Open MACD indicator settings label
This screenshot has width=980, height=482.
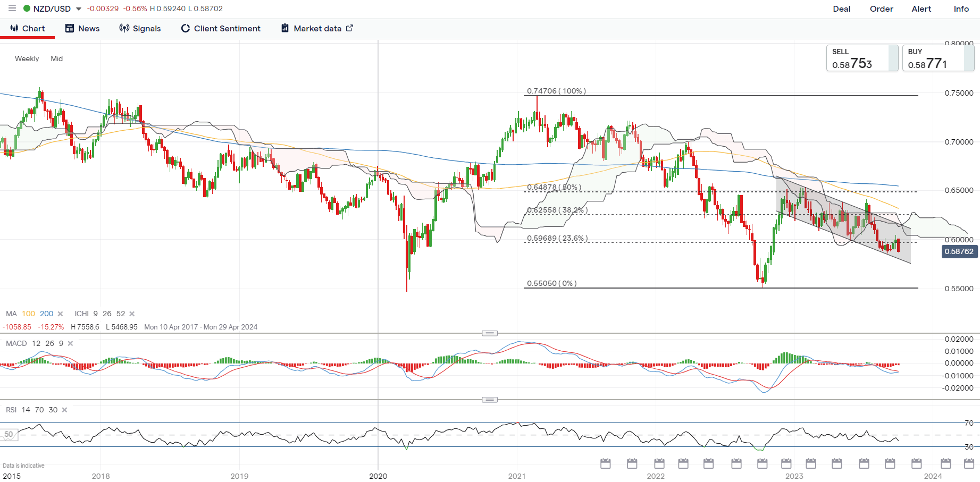(x=16, y=344)
